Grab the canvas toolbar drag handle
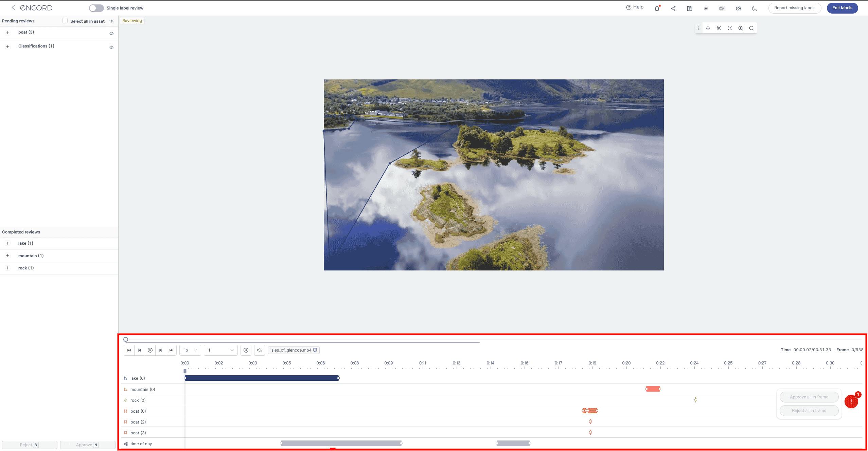 pos(698,28)
